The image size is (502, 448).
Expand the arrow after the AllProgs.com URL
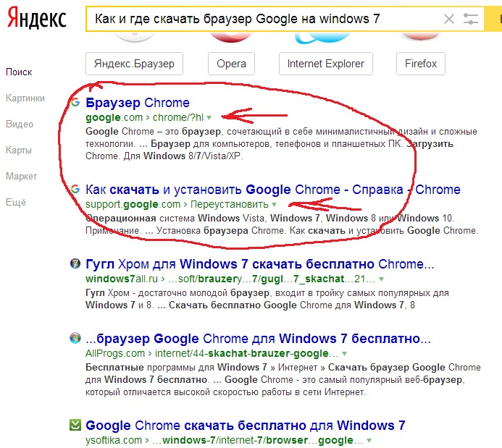click(x=345, y=354)
